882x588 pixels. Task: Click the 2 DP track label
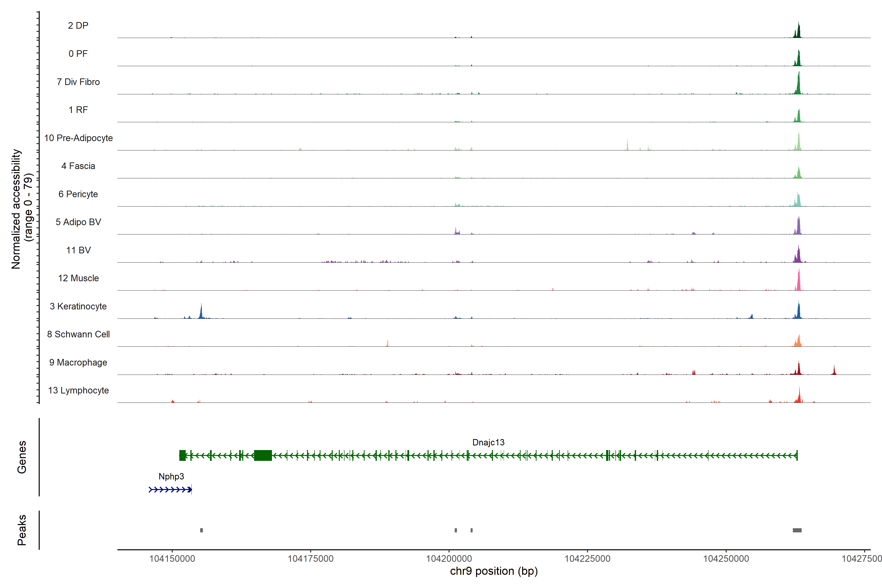(78, 25)
